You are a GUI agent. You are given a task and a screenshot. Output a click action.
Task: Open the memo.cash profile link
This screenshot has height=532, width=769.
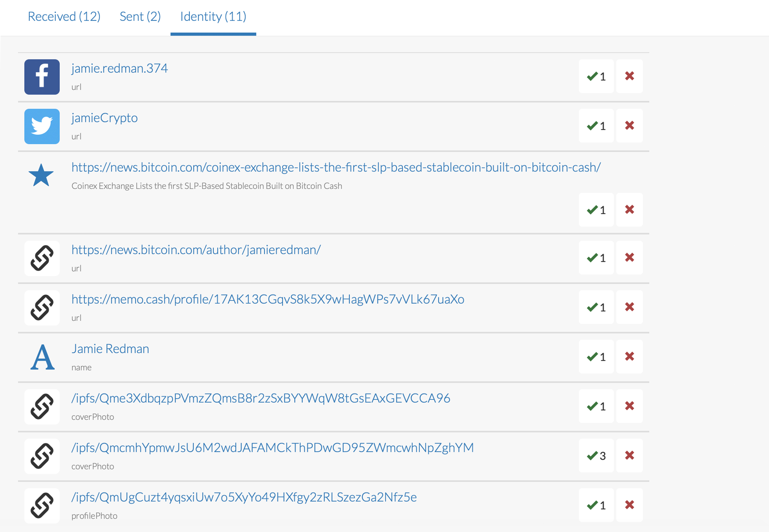click(268, 299)
